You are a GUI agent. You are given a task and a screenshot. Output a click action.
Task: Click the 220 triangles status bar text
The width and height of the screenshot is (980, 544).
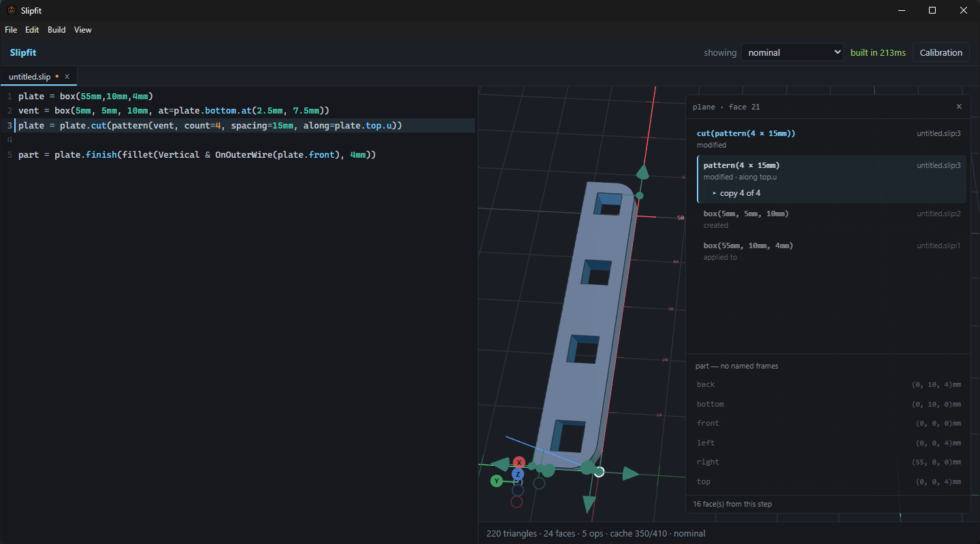(513, 534)
